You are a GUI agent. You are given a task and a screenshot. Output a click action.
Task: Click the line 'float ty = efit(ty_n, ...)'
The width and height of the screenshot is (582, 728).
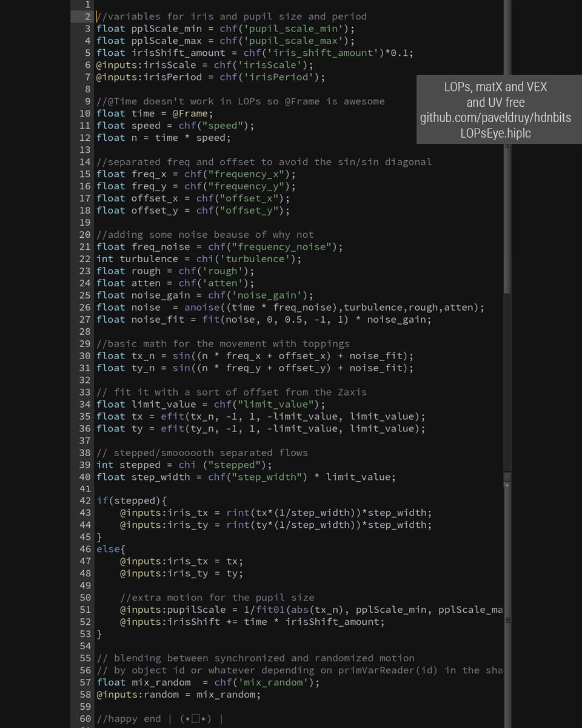coord(261,429)
